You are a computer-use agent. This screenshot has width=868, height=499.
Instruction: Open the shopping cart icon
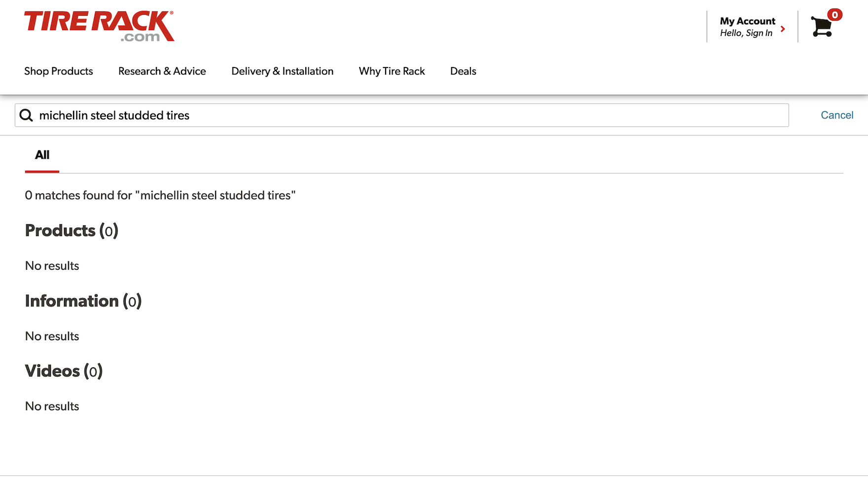tap(821, 27)
